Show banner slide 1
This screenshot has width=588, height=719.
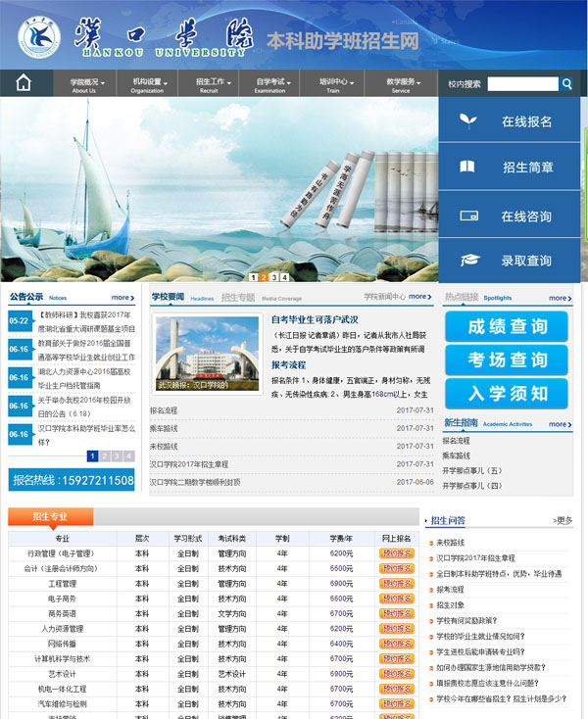[253, 277]
